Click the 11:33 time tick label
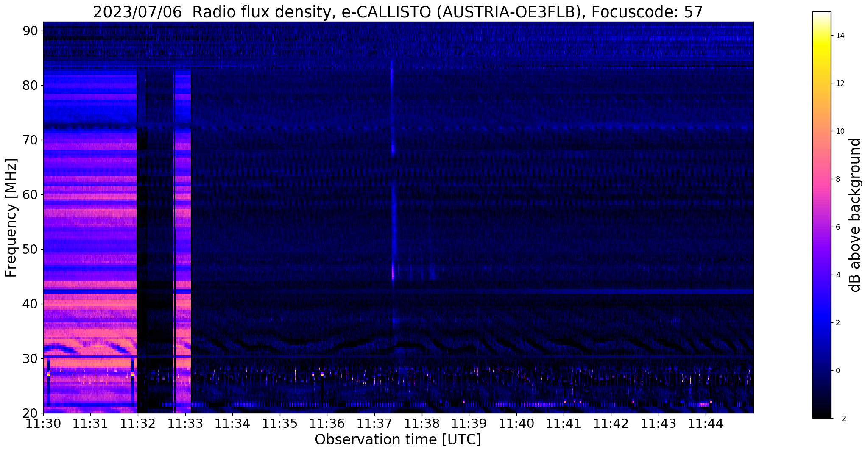The width and height of the screenshot is (868, 452). (185, 423)
